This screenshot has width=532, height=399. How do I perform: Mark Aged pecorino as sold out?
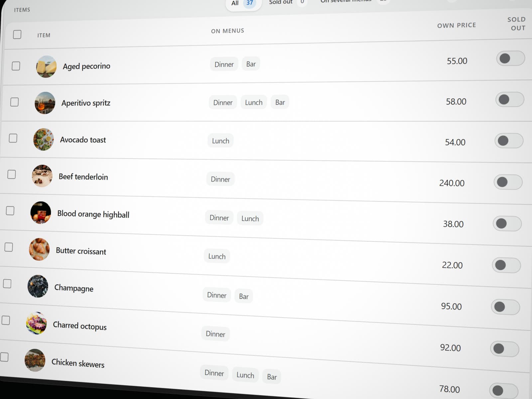coord(510,59)
